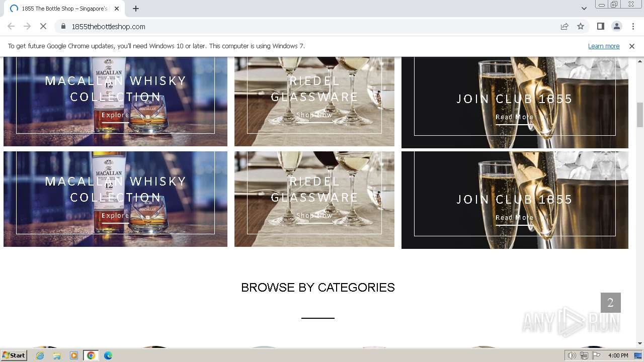Go back to previous page
Screen dimensions: 644x362
[x=11, y=26]
